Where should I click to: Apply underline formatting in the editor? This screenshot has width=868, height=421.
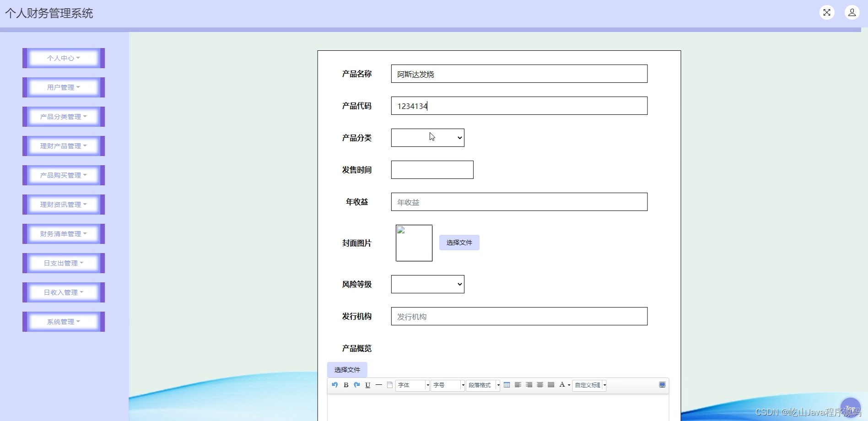click(x=367, y=385)
